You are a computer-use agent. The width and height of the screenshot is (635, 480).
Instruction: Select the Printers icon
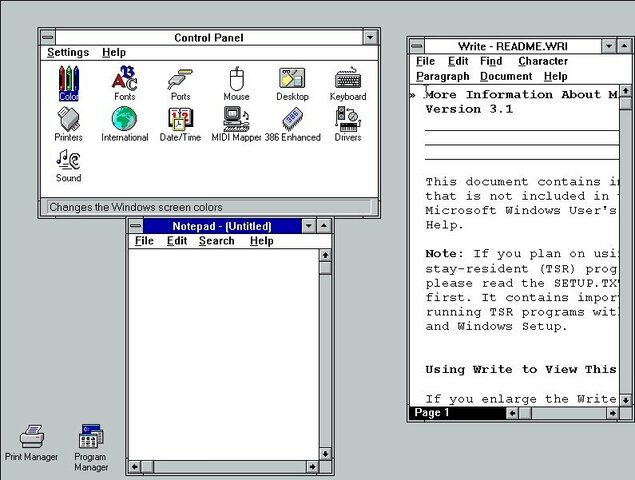pyautogui.click(x=68, y=124)
